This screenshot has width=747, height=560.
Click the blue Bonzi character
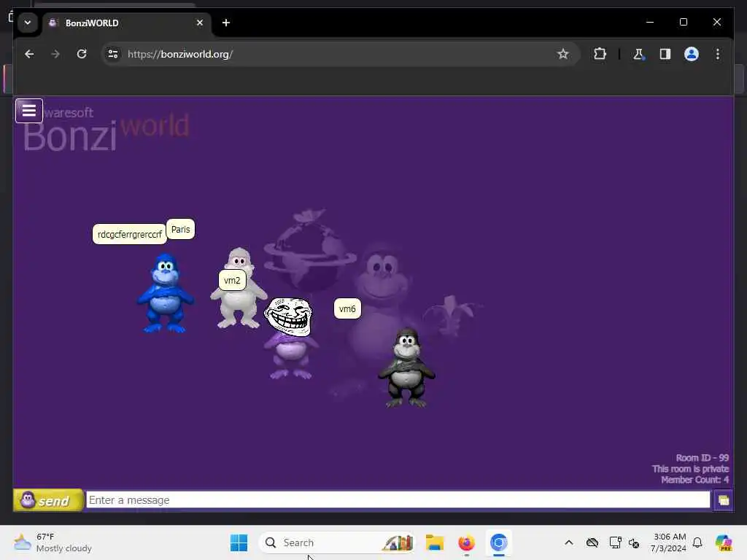(166, 293)
